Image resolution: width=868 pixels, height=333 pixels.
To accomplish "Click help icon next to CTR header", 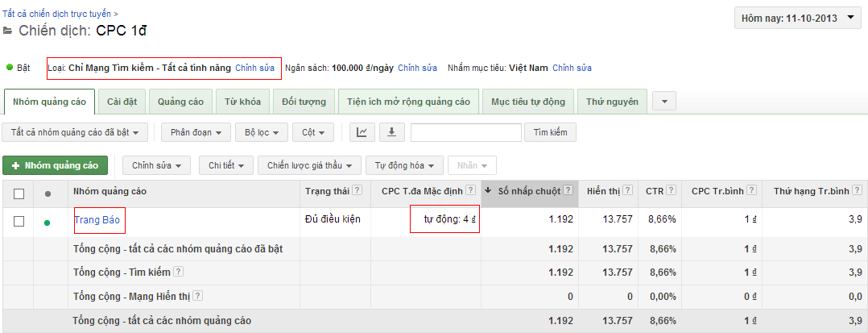I will tap(671, 190).
